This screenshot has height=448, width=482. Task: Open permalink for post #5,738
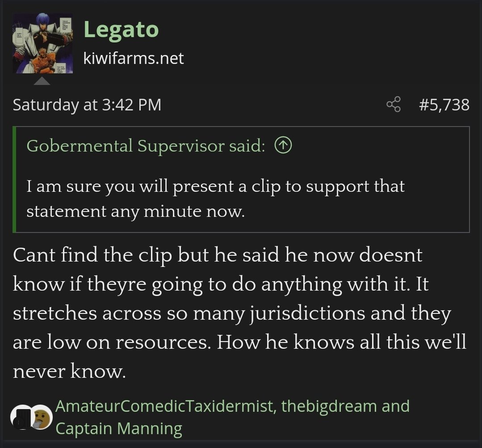(444, 105)
